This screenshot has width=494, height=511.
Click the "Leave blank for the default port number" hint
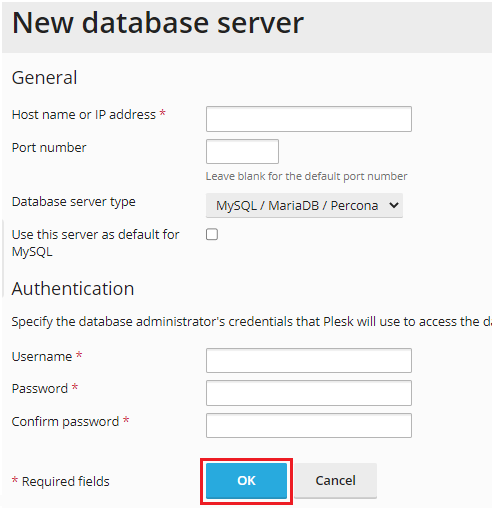pos(306,176)
